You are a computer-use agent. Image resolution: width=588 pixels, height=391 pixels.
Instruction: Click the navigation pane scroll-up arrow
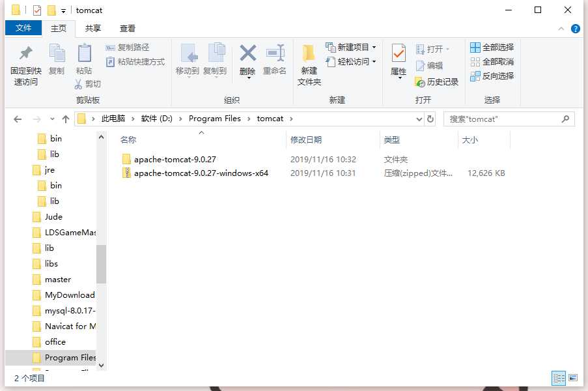point(101,138)
